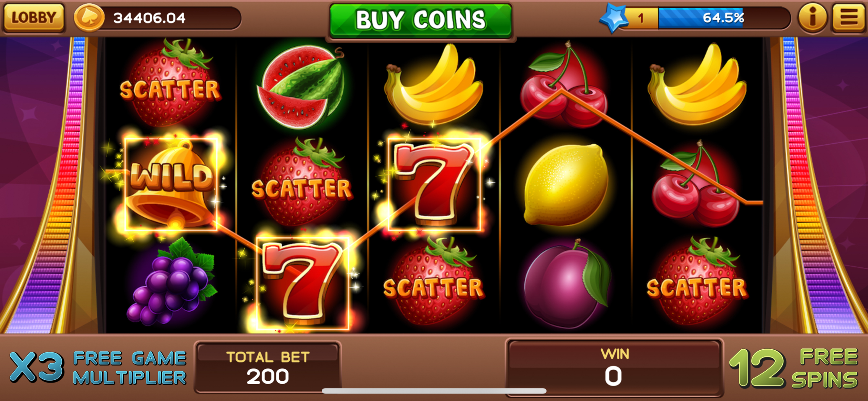
Task: Tap the gold coin balance icon
Action: [89, 18]
